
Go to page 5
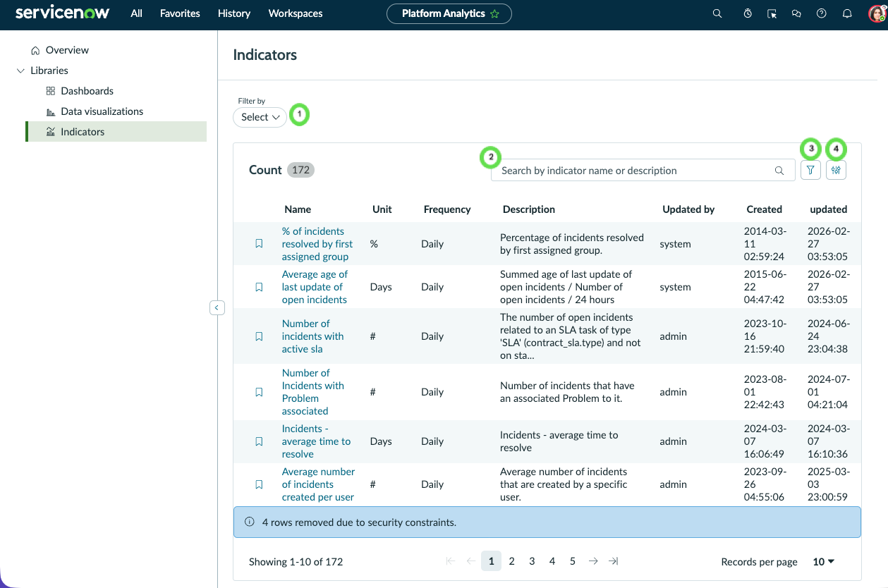(x=573, y=561)
